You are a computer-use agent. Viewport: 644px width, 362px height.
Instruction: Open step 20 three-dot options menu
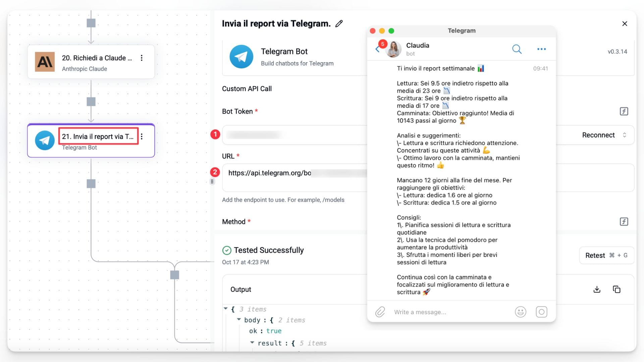tap(142, 58)
